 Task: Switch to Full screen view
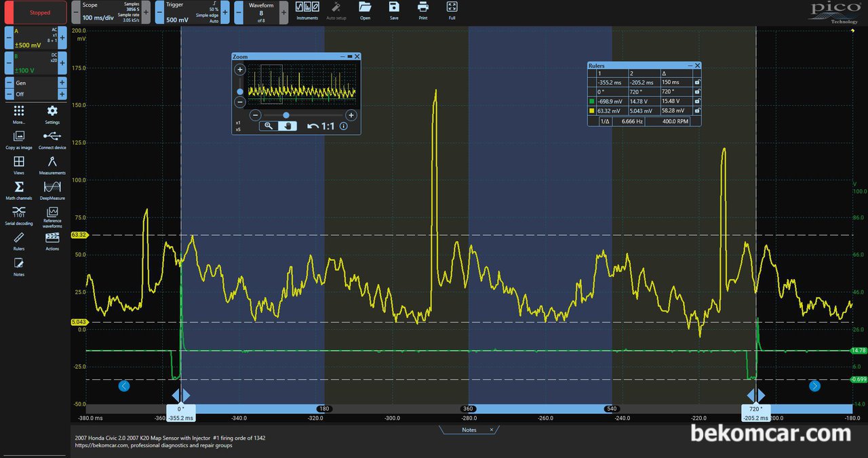(452, 11)
